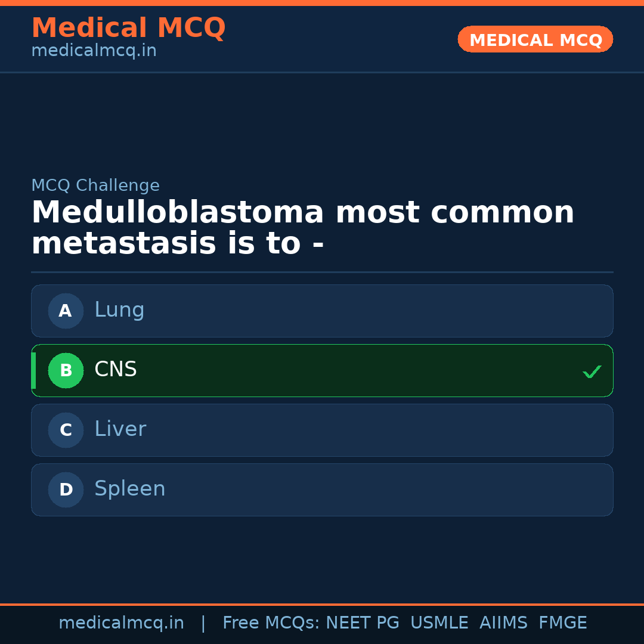The width and height of the screenshot is (644, 644).
Task: Click USMLE in the footer
Action: 439,623
